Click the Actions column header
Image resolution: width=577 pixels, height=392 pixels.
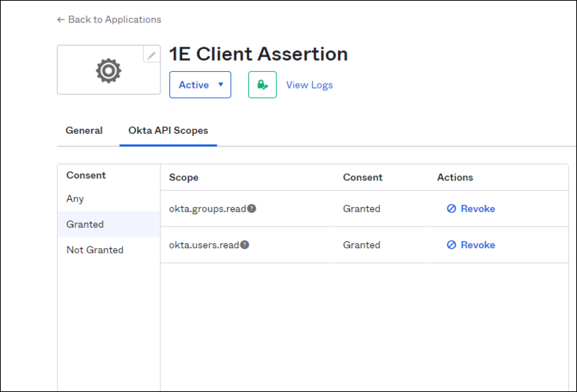pos(455,177)
